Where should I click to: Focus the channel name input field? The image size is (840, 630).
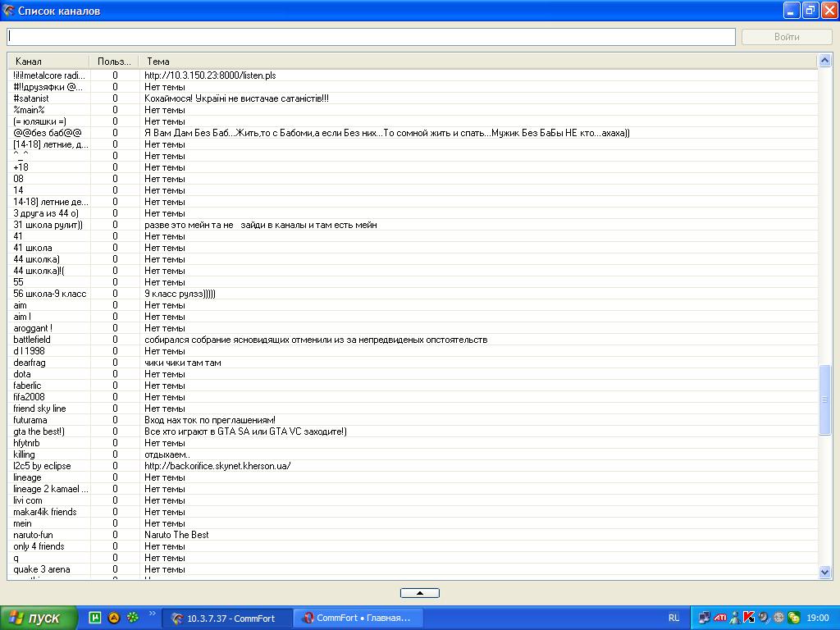(x=371, y=37)
